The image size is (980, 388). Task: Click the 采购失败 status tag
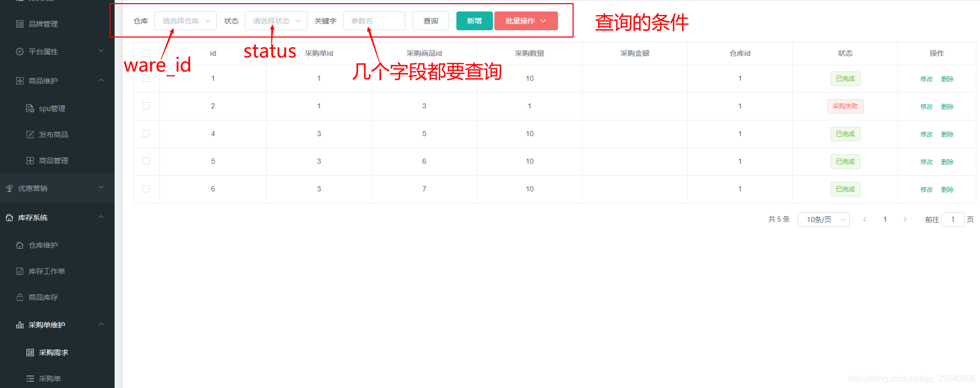845,106
